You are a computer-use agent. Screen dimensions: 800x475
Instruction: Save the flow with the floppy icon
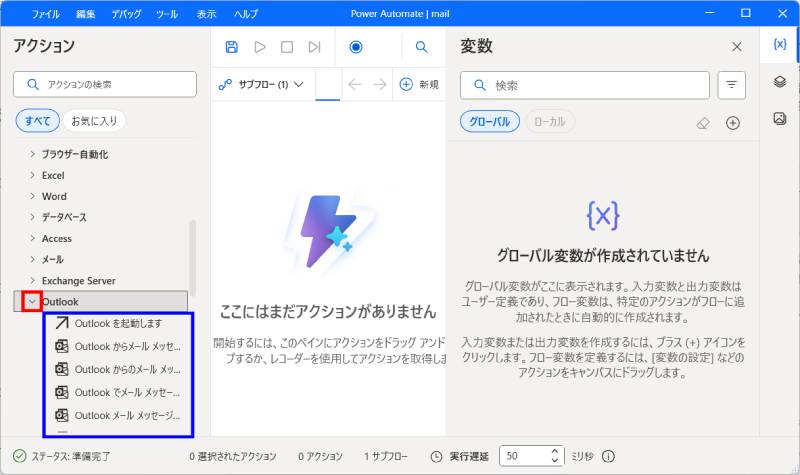(232, 47)
